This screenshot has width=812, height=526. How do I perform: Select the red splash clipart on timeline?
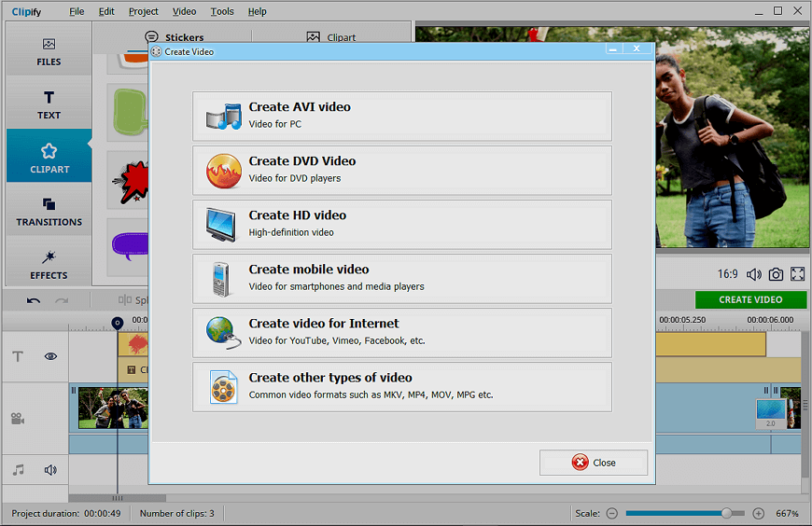(x=136, y=344)
